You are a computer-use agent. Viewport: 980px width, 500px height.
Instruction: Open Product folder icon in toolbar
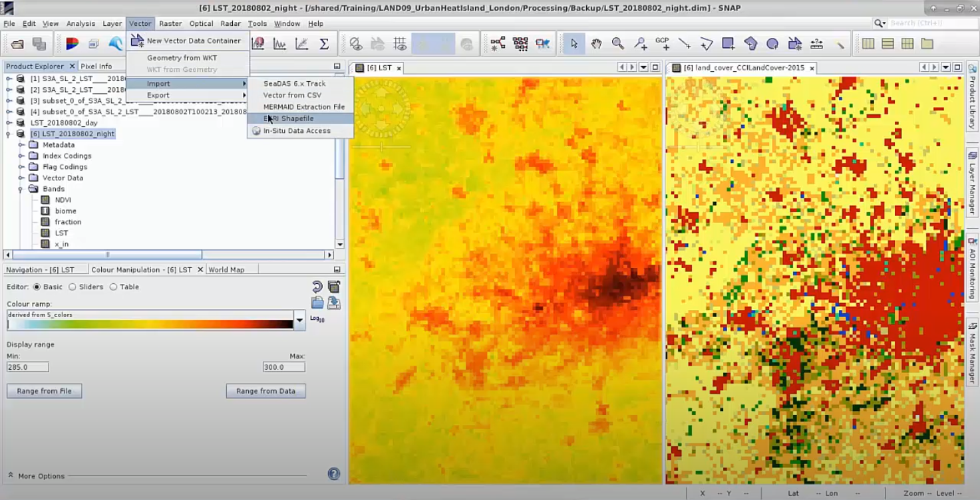tap(17, 44)
